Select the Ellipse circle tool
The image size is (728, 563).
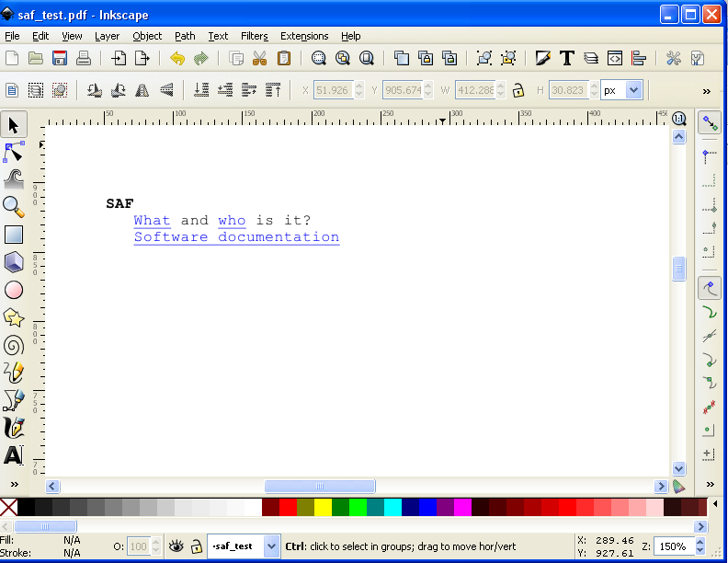(14, 291)
